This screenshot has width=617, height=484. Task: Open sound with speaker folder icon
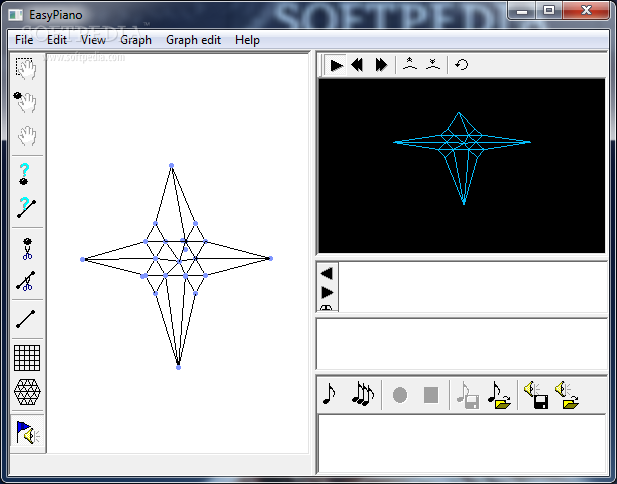point(567,395)
